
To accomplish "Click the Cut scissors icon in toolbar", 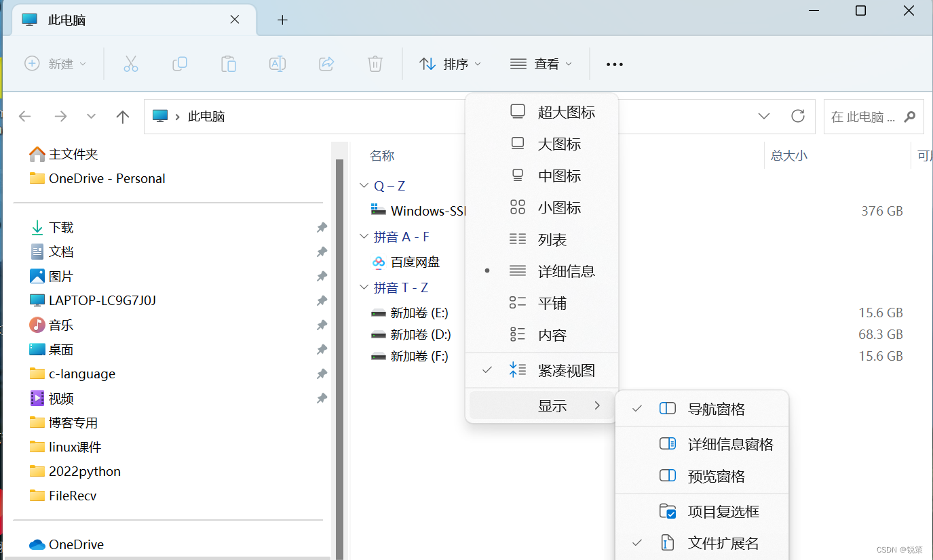I will 131,64.
